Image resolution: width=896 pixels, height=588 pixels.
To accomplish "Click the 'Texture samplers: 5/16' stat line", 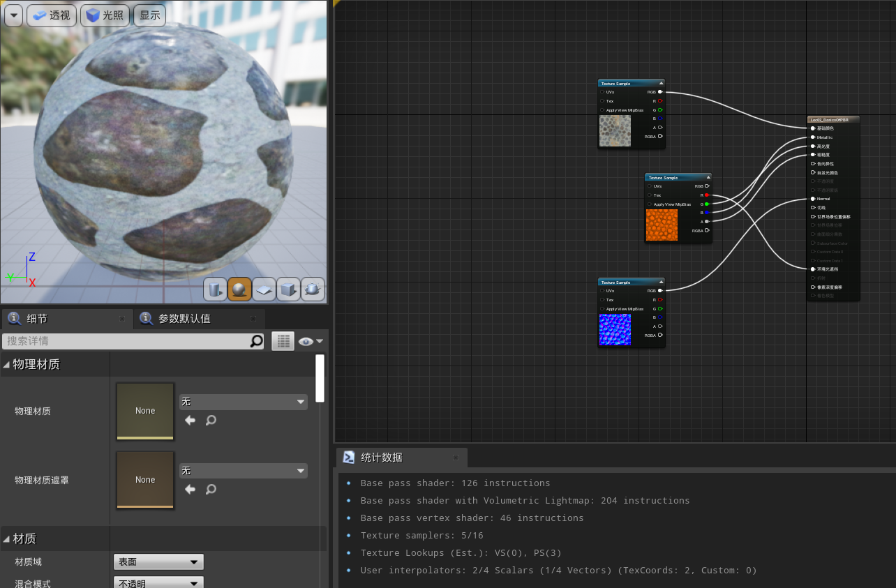I will [421, 535].
